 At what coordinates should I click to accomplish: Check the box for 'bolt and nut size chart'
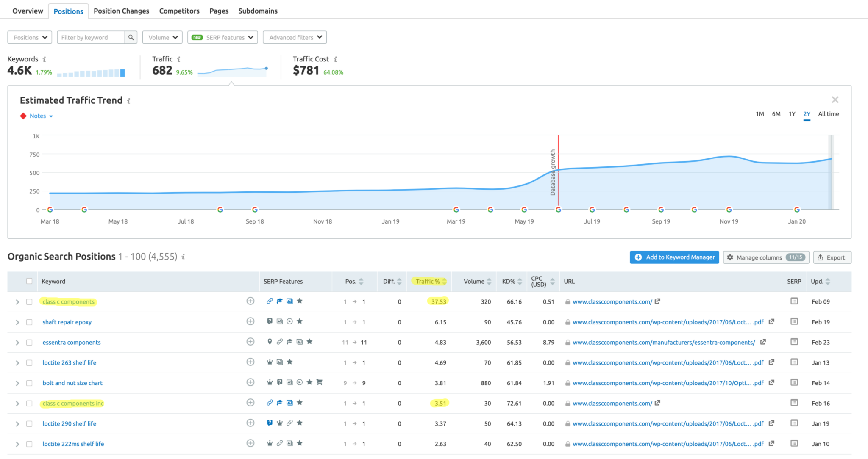click(29, 383)
